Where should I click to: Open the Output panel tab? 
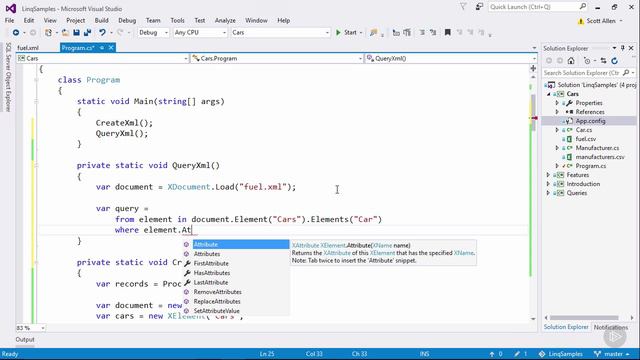pos(25,340)
